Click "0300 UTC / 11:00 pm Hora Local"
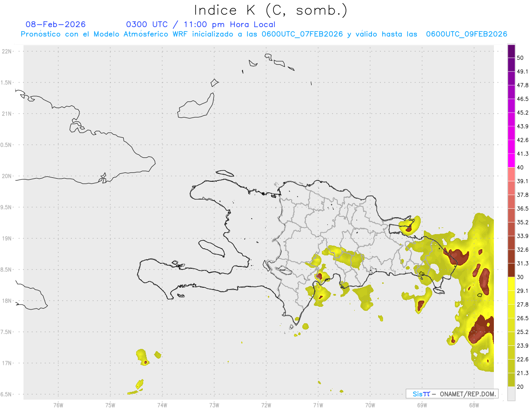Viewport: 532px width, 411px height. point(201,24)
